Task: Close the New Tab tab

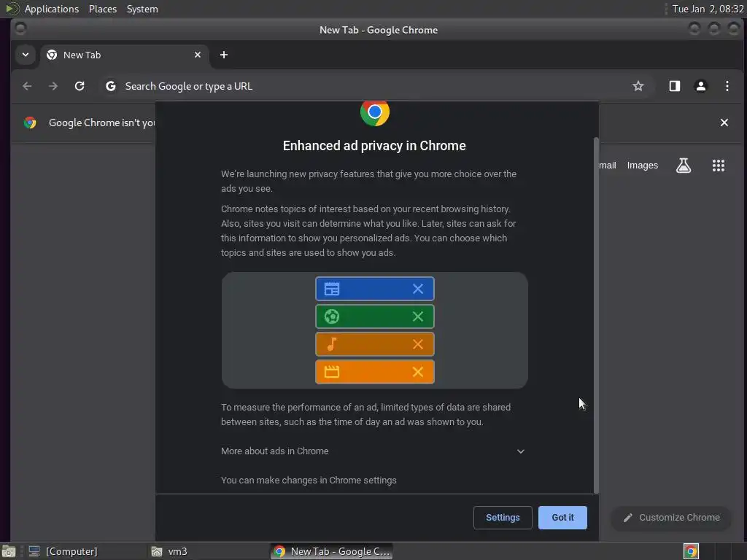Action: tap(198, 55)
